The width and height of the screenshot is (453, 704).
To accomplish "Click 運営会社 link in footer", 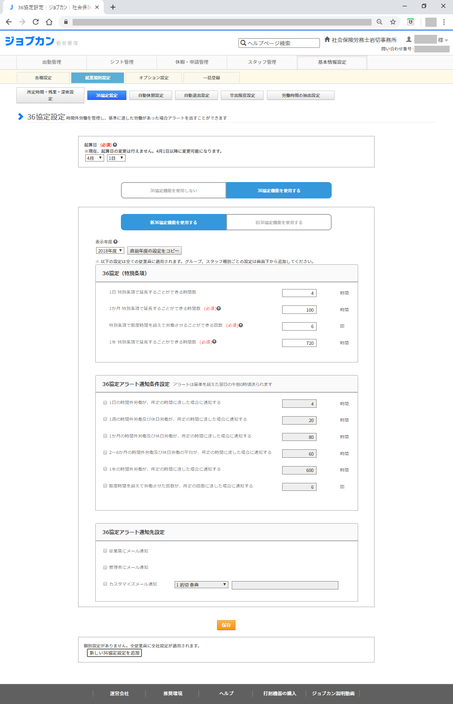I will point(119,693).
